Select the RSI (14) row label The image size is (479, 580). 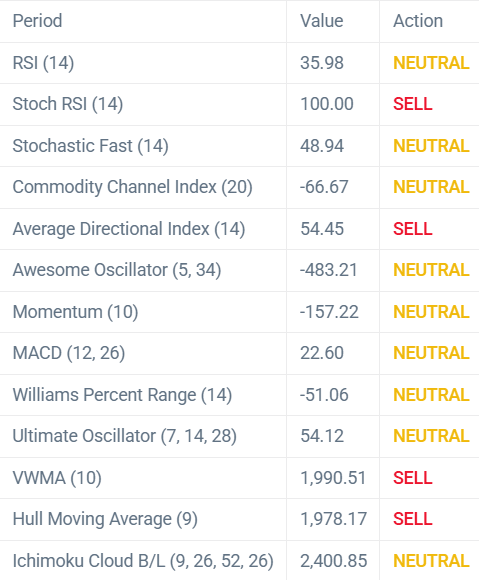(x=43, y=63)
